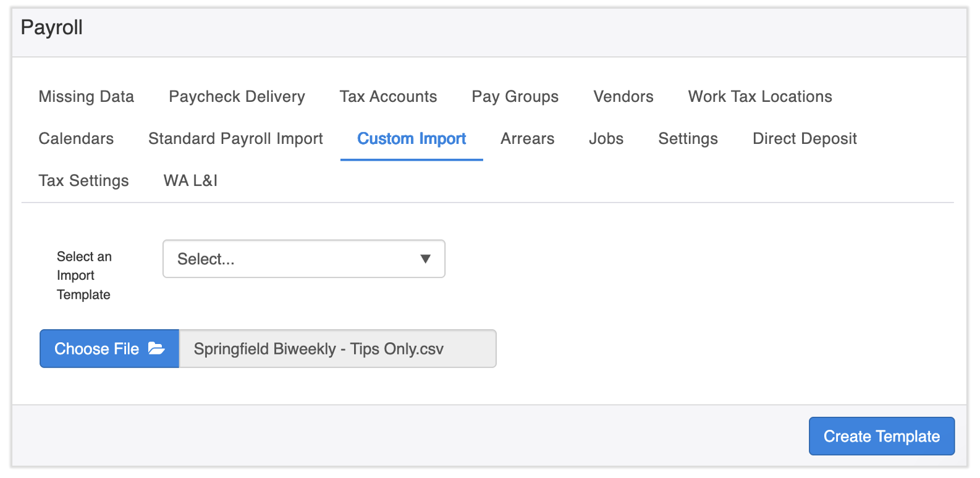Select the WA L&I tab

point(190,181)
